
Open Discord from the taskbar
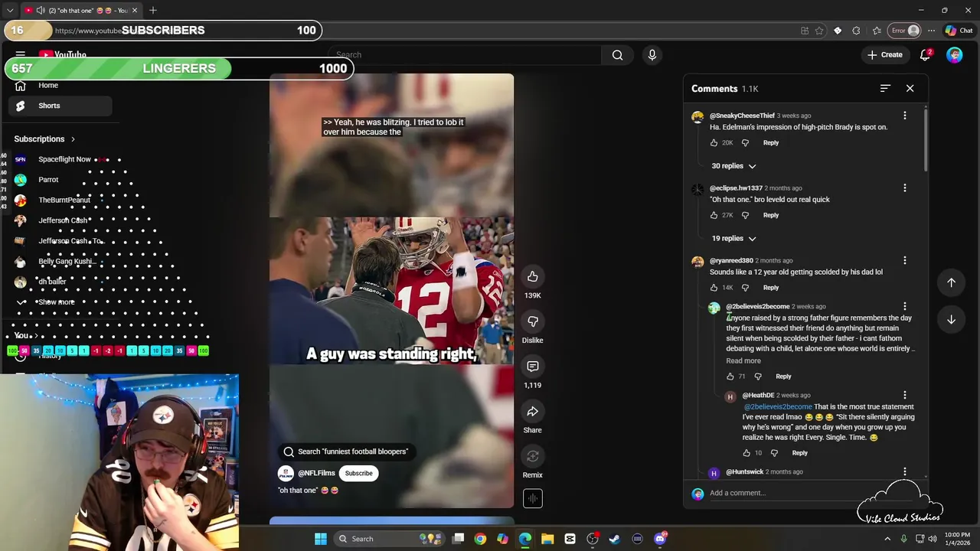point(660,539)
